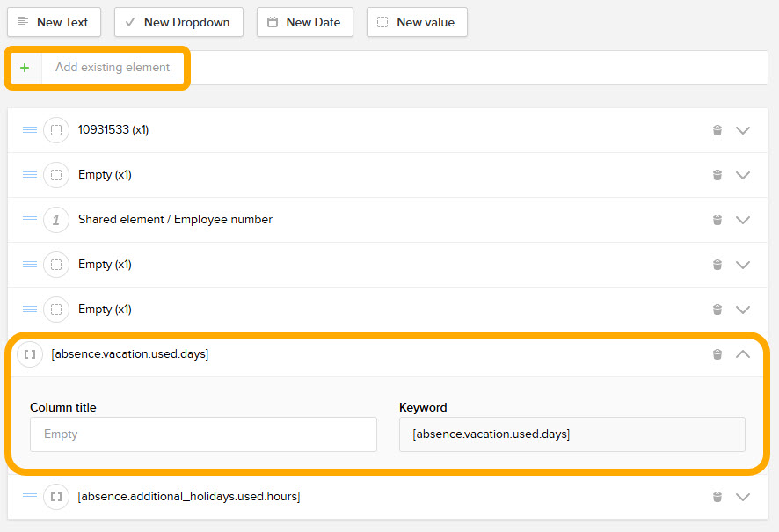Image resolution: width=779 pixels, height=532 pixels.
Task: Collapse the absence.vacation.used.days panel
Action: pyautogui.click(x=743, y=354)
